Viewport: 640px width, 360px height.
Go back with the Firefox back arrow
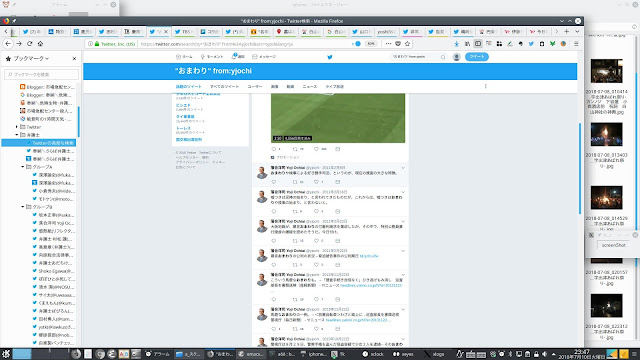[8, 44]
